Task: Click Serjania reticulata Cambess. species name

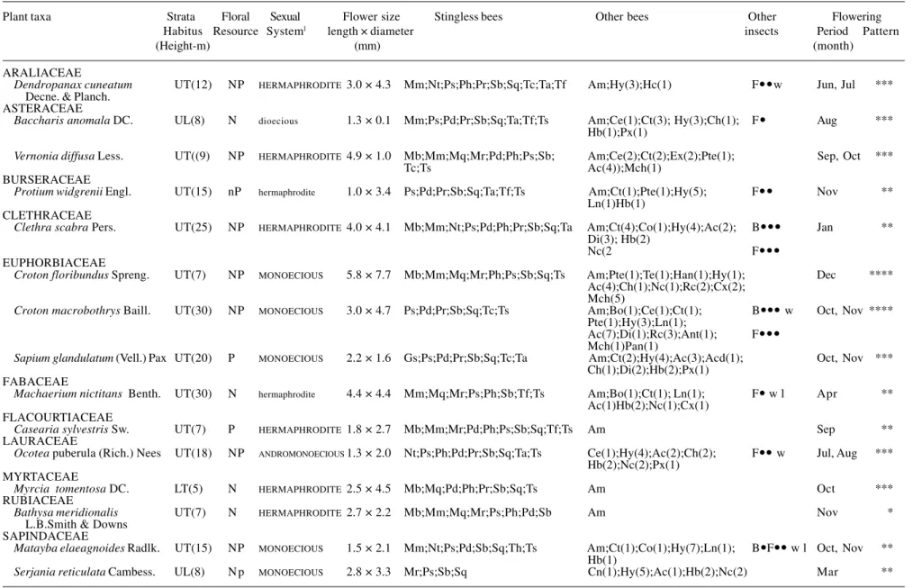Action: (85, 572)
